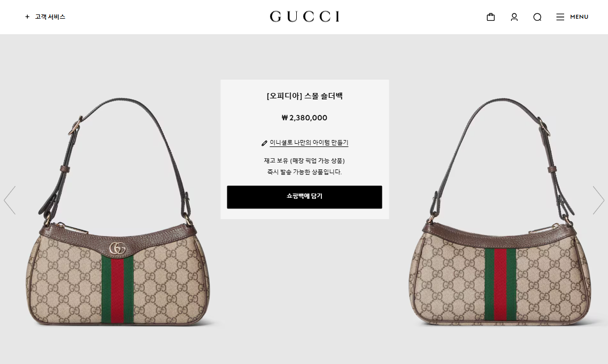Open 이니셜로 나만의 아이템 만들기 link
608x364 pixels.
pos(309,143)
